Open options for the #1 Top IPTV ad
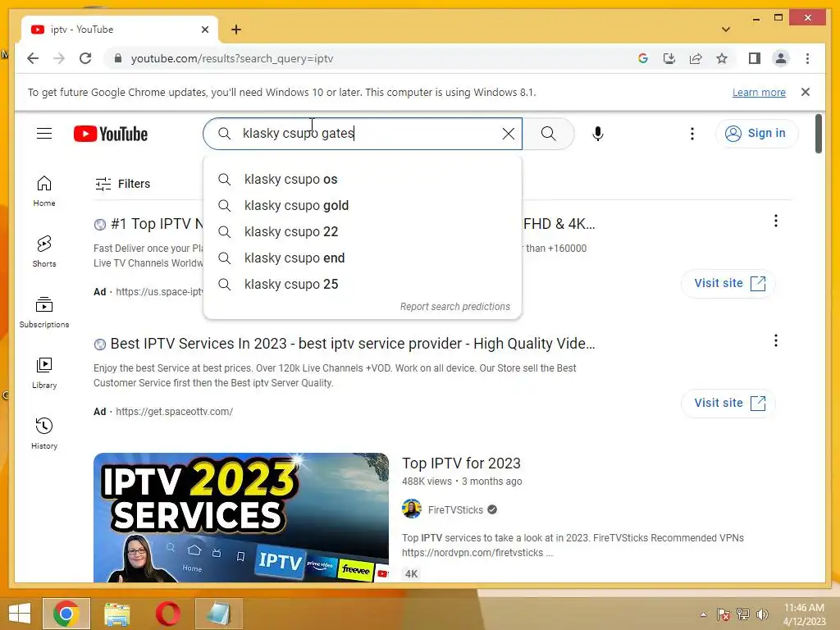 [x=776, y=221]
